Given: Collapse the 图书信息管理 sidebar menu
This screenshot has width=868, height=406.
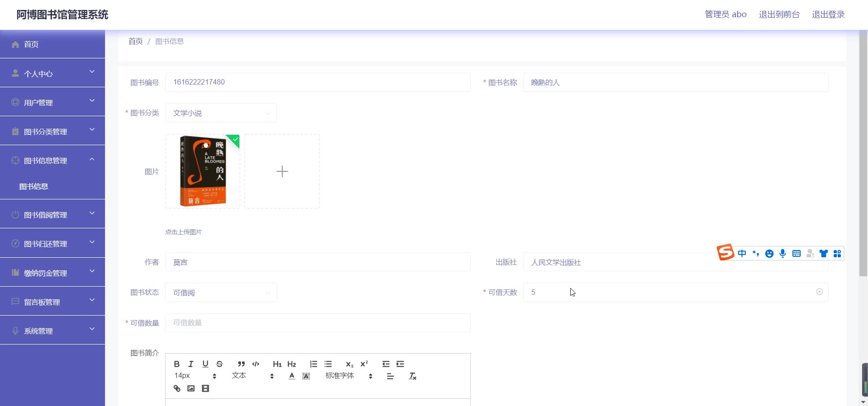Looking at the screenshot, I should [52, 160].
